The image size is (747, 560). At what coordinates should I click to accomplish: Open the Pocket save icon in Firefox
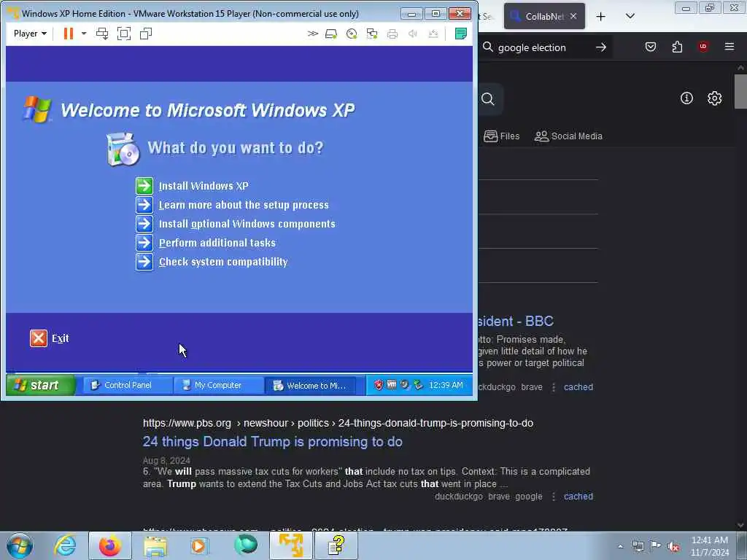651,47
